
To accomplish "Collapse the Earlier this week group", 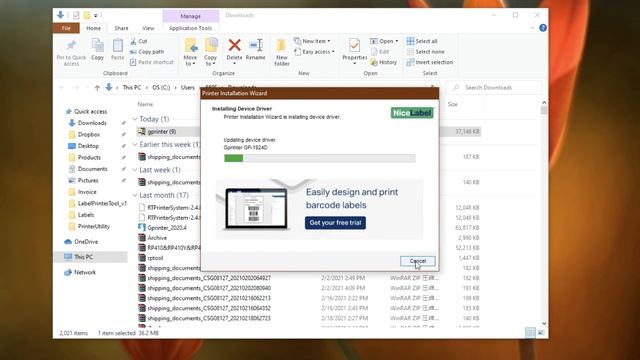I will click(x=135, y=144).
